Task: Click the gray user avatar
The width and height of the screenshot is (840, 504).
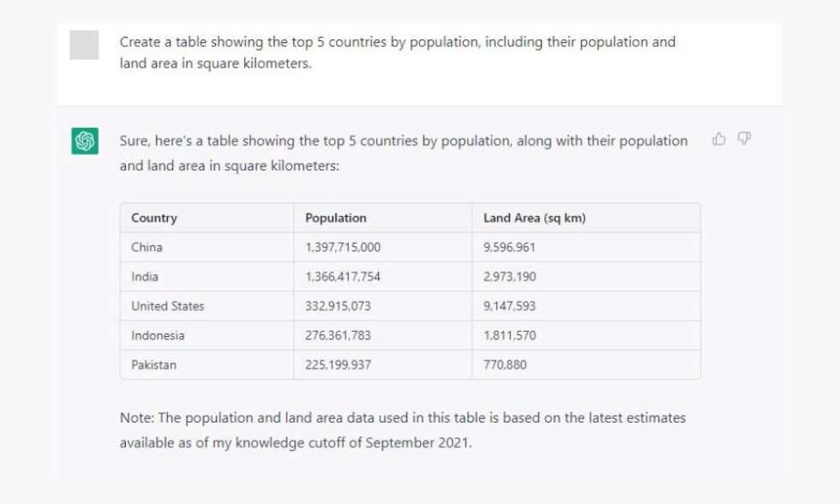Action: point(84,45)
